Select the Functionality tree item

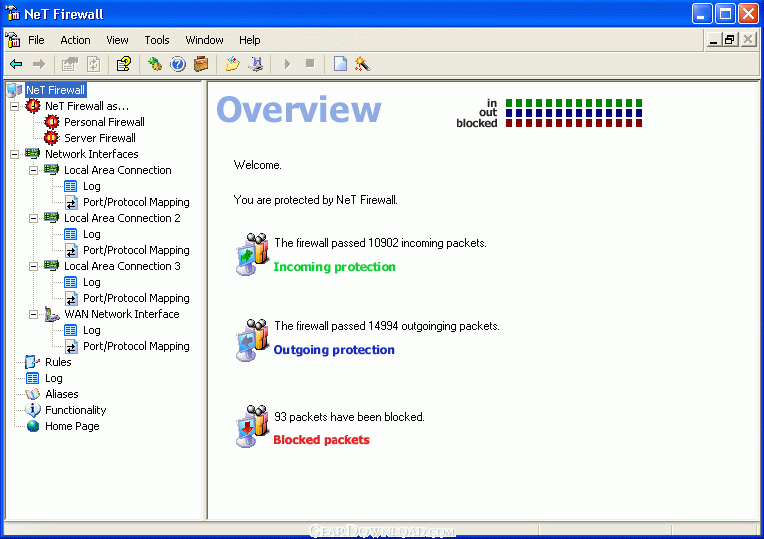76,410
